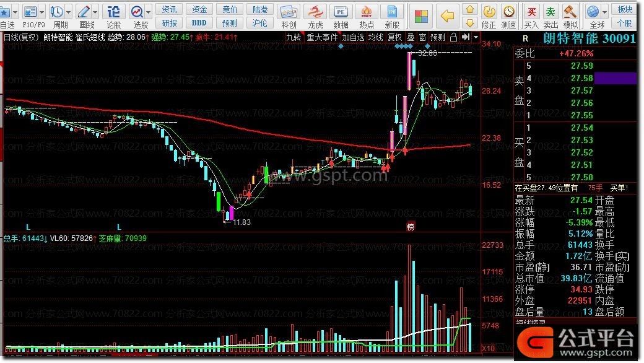
Task: Click the 11.83 low price marker
Action: click(241, 222)
